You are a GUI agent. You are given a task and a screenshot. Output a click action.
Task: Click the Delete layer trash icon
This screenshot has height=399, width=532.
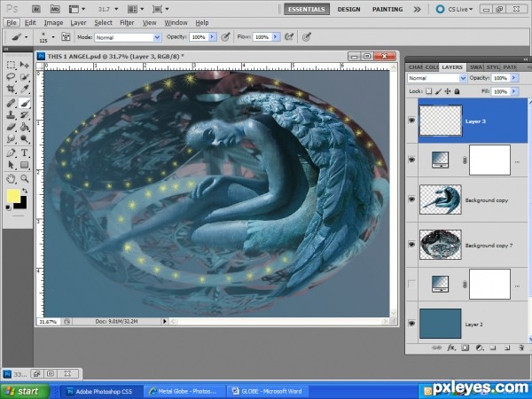[521, 348]
